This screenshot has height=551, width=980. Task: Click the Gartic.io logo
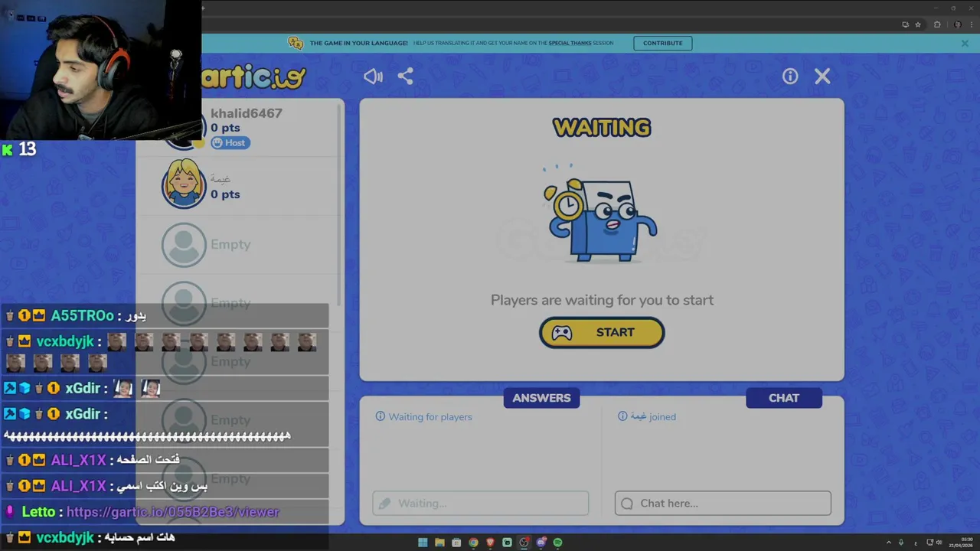[x=254, y=77]
